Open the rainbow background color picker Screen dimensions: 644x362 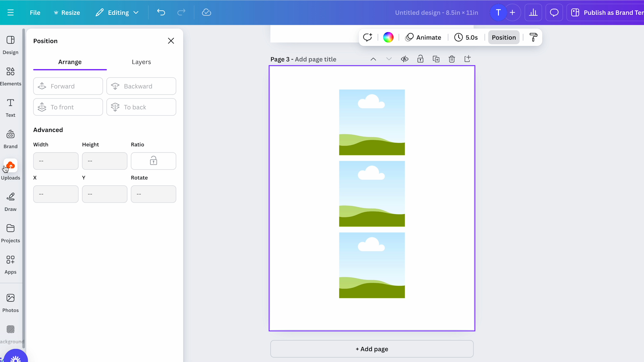pos(388,37)
